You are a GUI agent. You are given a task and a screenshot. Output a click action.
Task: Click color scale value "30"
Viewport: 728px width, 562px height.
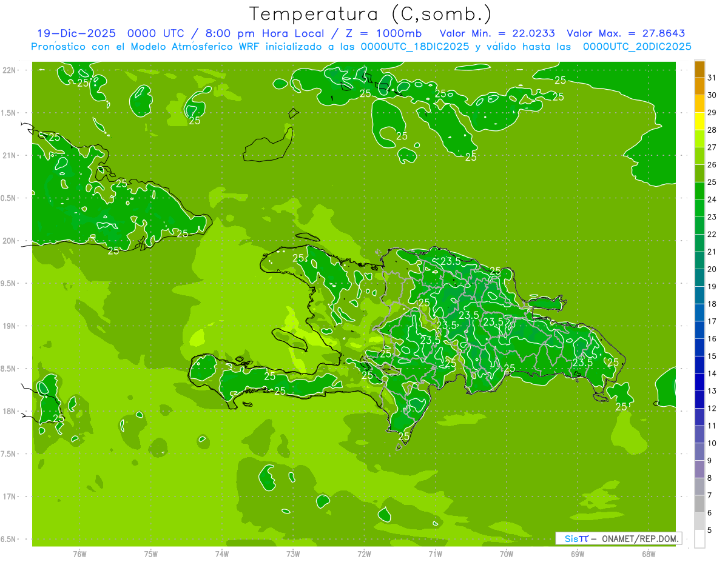tap(712, 95)
